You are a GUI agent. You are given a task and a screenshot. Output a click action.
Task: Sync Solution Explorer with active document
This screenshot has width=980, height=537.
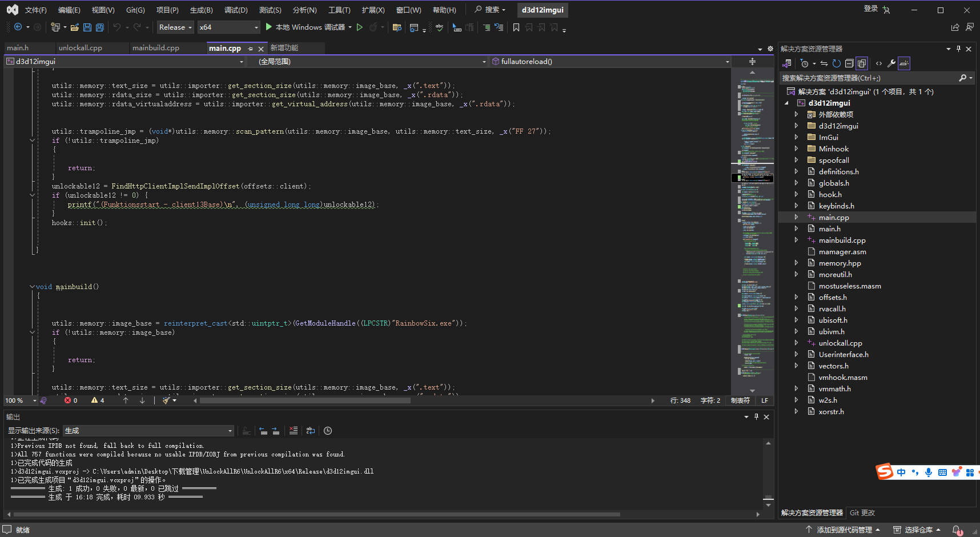pyautogui.click(x=824, y=63)
